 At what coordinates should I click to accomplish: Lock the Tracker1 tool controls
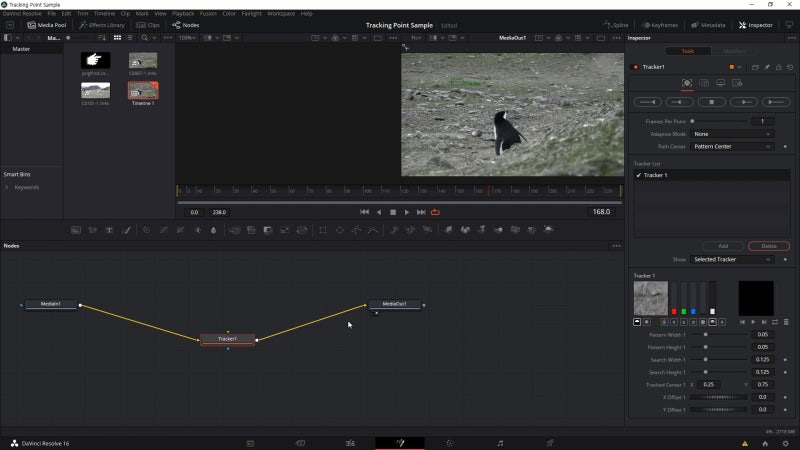pyautogui.click(x=779, y=67)
